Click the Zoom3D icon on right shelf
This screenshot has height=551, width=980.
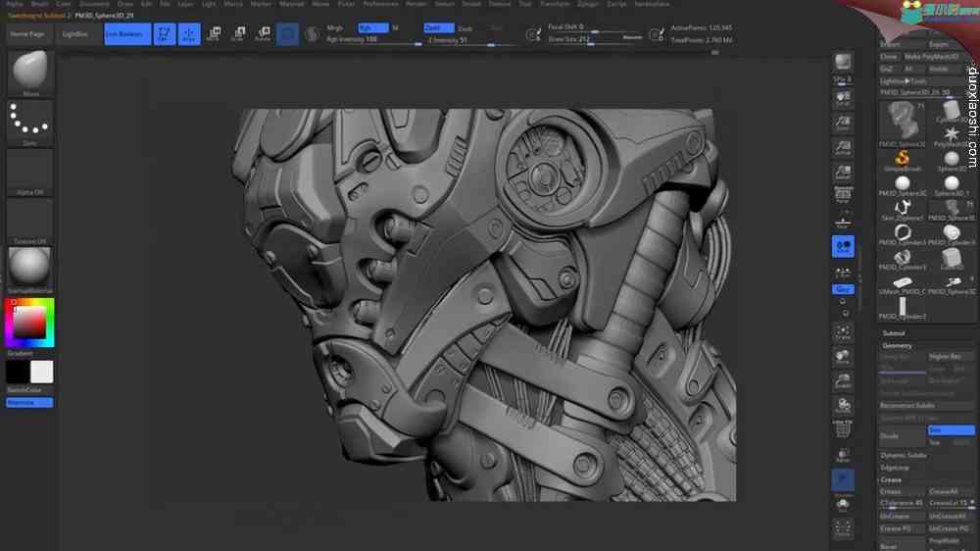point(843,380)
